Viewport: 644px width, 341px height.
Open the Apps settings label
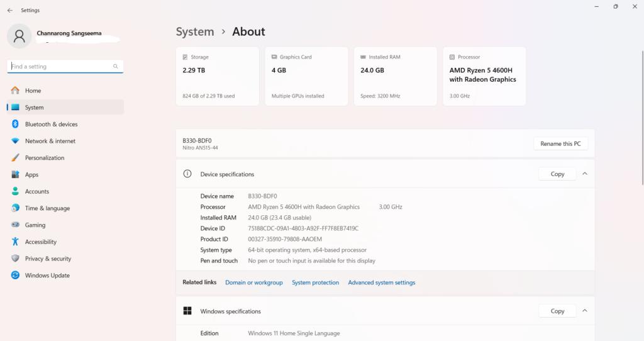coord(31,175)
